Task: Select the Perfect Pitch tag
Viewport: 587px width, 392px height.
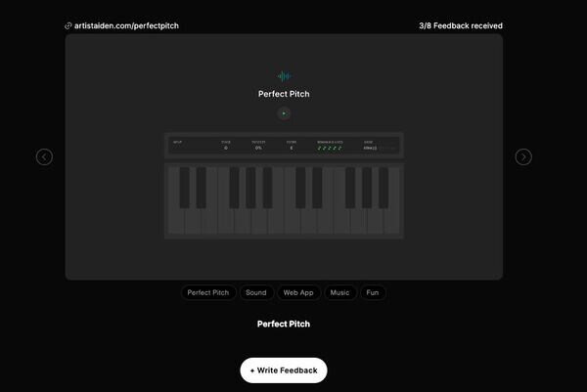Action: click(x=208, y=292)
